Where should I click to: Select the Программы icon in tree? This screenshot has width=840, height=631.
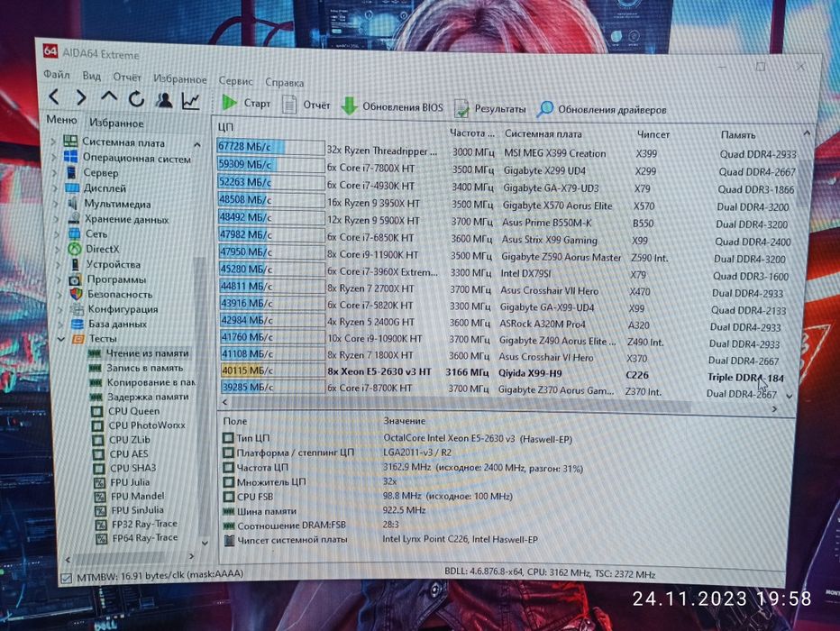coord(75,279)
